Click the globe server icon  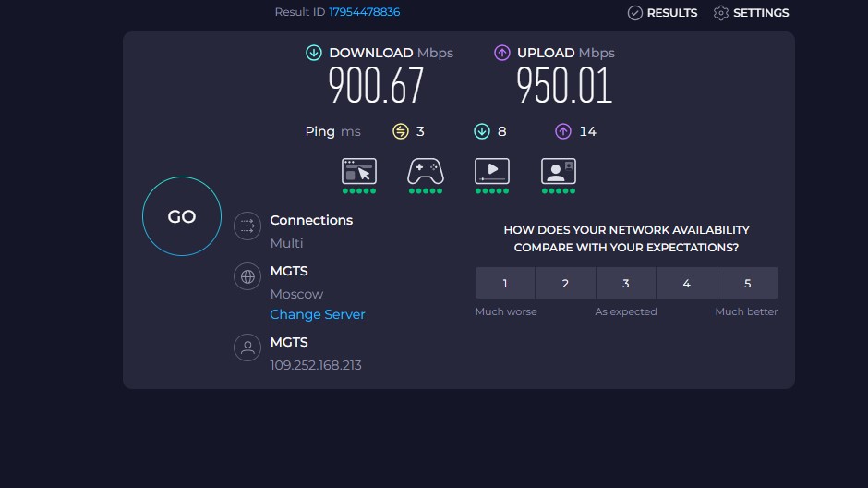[x=247, y=276]
